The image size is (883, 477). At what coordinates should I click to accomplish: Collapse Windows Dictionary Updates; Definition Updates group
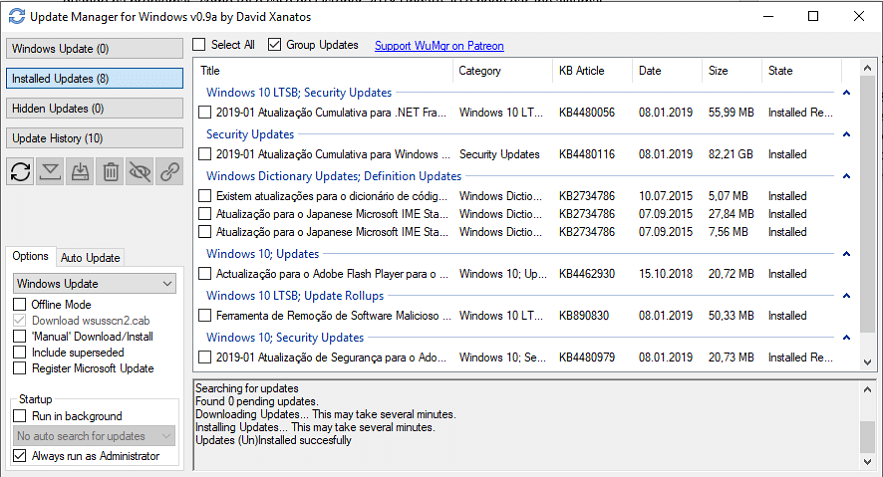[x=846, y=176]
